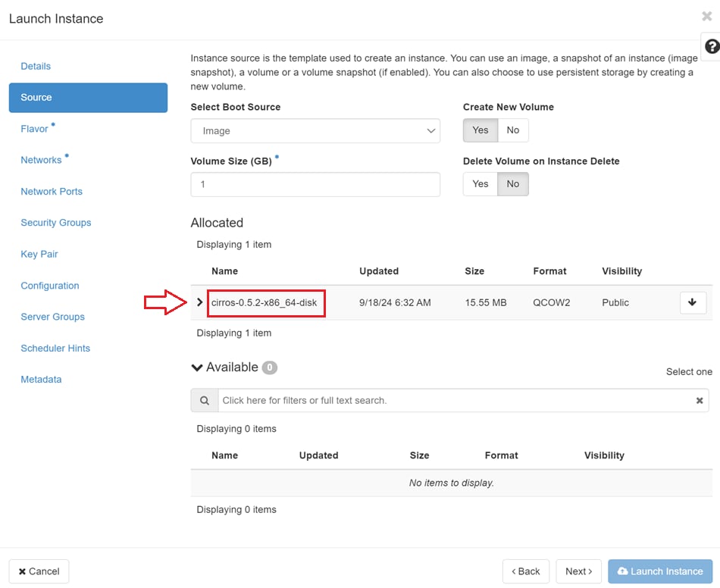Open the Security Groups step

coord(56,223)
